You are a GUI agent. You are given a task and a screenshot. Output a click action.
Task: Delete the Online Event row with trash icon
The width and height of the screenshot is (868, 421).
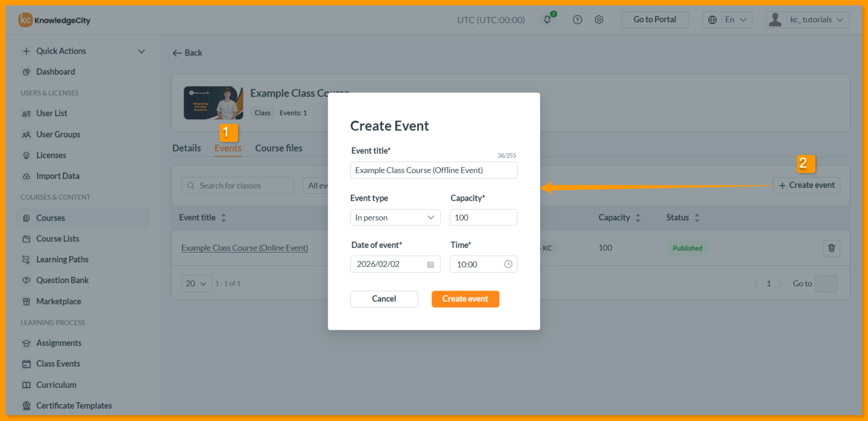[831, 248]
